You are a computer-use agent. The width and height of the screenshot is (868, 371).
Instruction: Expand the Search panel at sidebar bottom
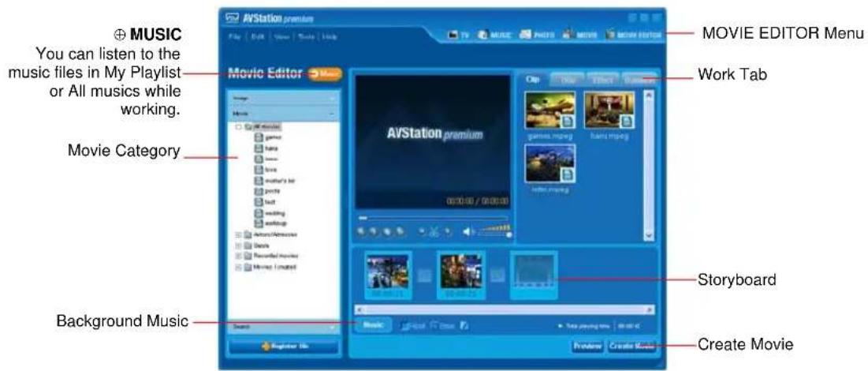(x=284, y=327)
